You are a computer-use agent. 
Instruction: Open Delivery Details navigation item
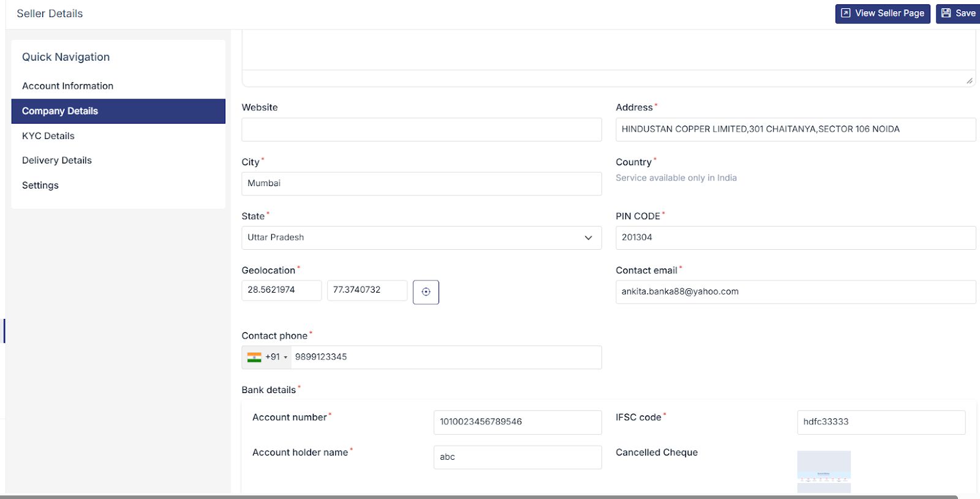point(57,160)
